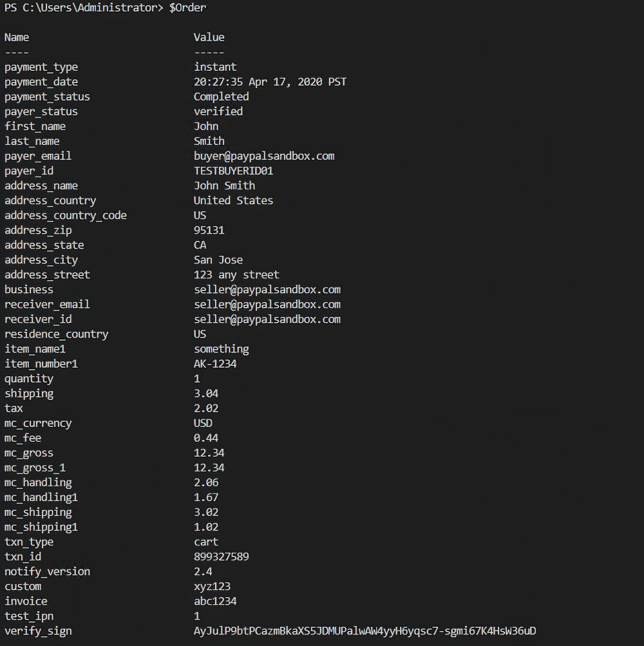
Task: Click the custom value xyz123
Action: tap(212, 586)
